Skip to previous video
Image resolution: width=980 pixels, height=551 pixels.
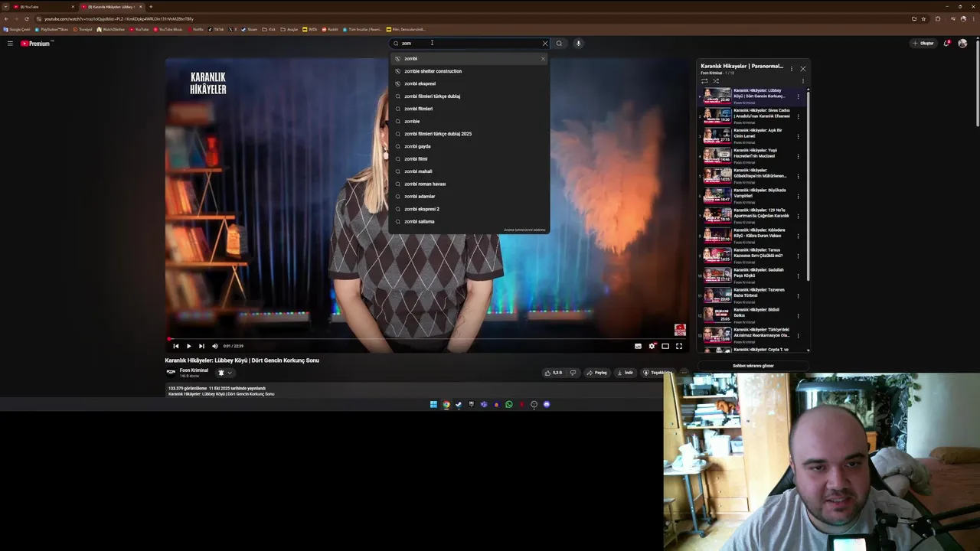(175, 346)
